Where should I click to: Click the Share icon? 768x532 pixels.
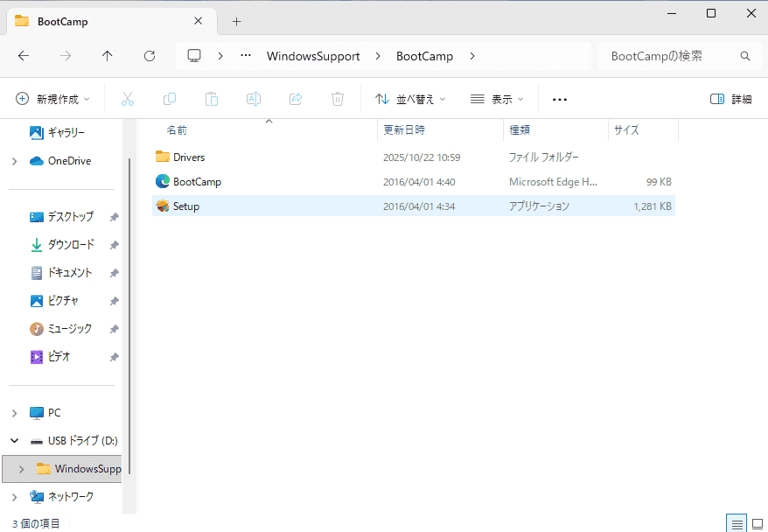point(296,99)
